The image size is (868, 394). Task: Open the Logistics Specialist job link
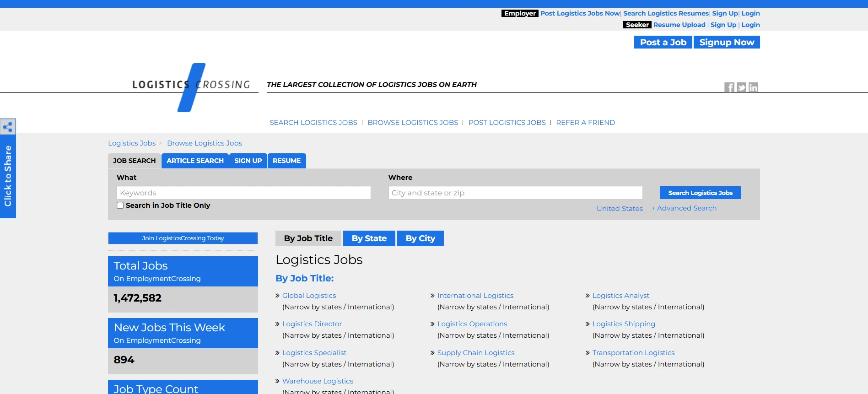314,353
